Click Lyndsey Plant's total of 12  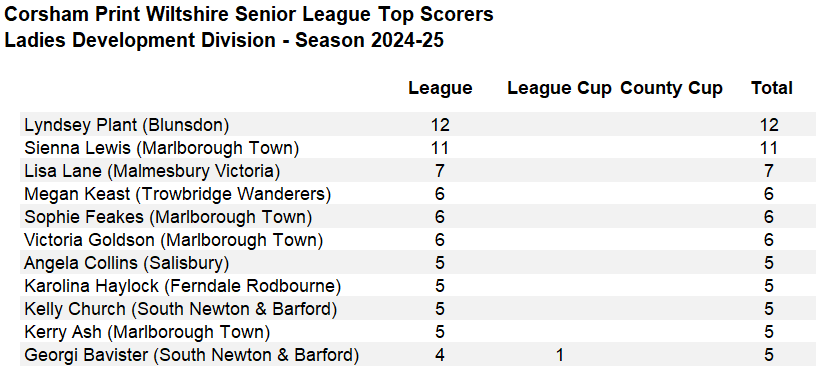tap(769, 125)
